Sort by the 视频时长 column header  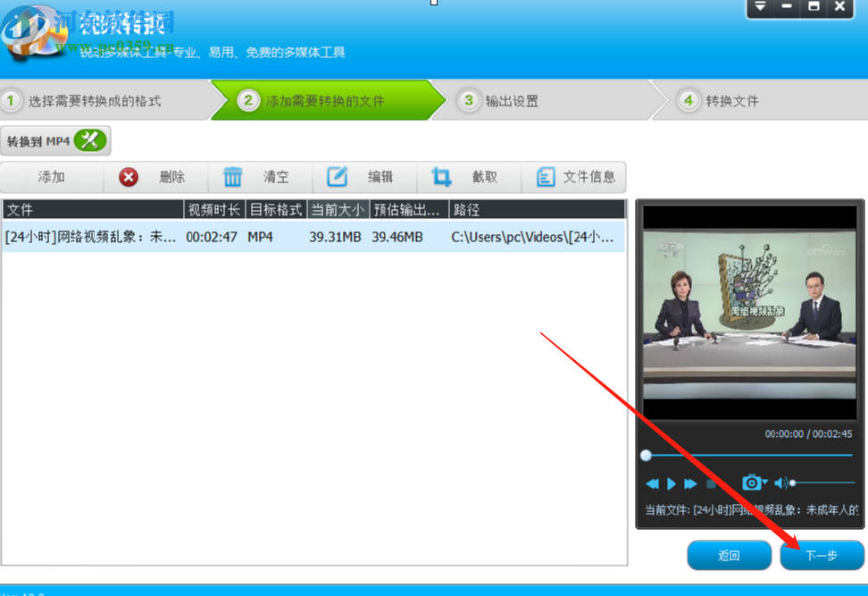click(x=214, y=209)
